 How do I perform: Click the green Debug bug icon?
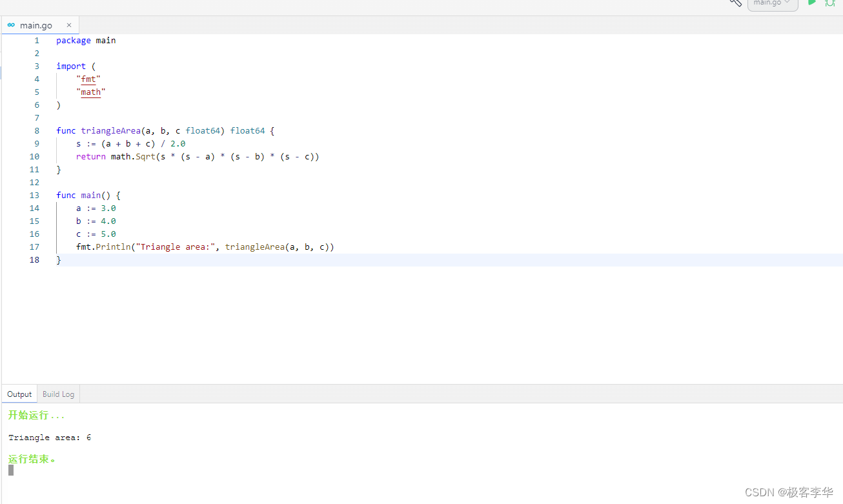[830, 3]
